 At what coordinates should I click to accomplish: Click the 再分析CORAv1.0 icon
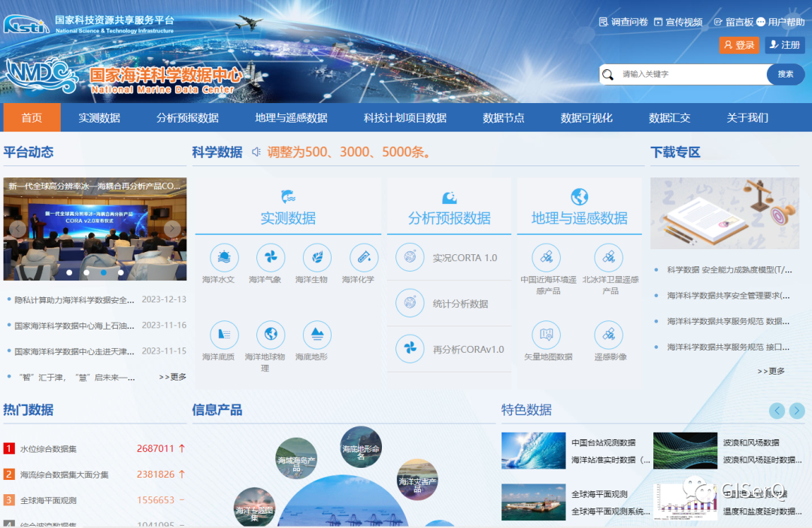point(410,349)
